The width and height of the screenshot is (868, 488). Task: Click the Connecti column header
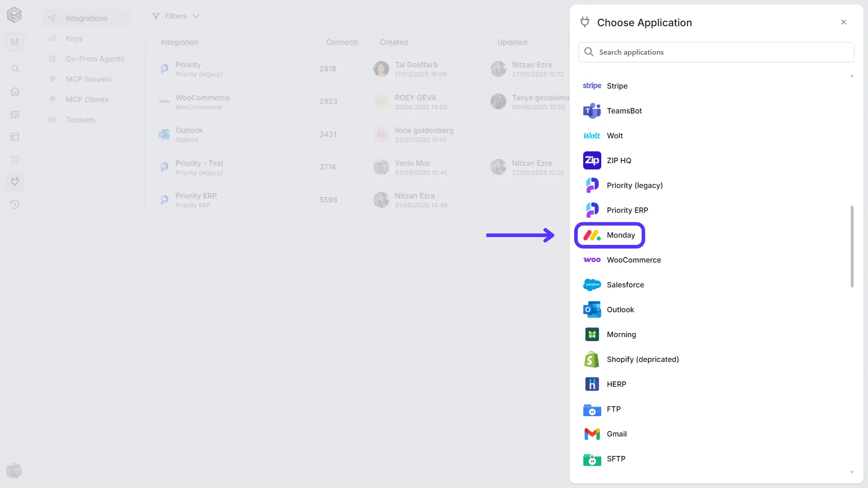(342, 42)
